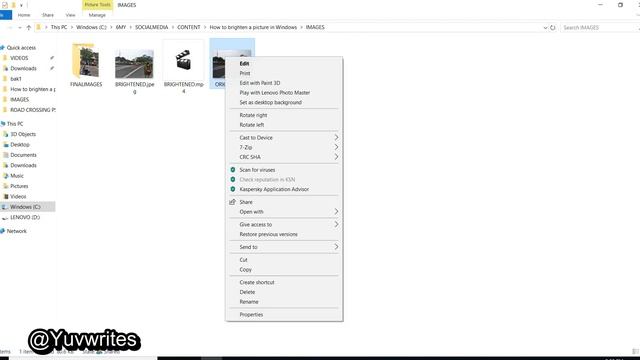Click the Documents sidebar icon
This screenshot has height=360, width=640.
click(6, 155)
